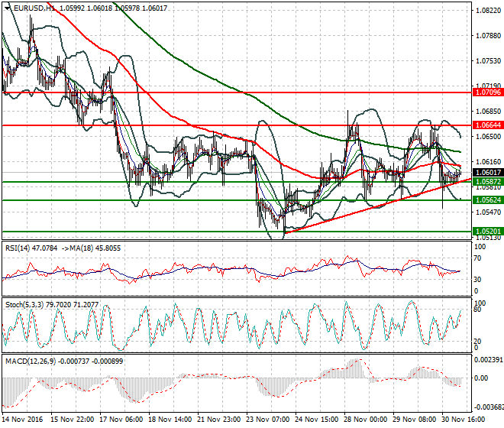
Task: Select the 1.05624 green support label
Action: [488, 200]
